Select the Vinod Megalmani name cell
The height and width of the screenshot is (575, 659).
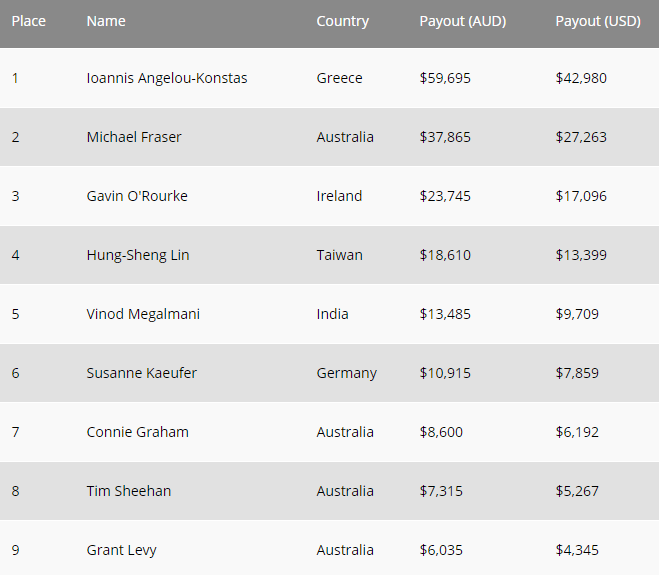(x=143, y=314)
